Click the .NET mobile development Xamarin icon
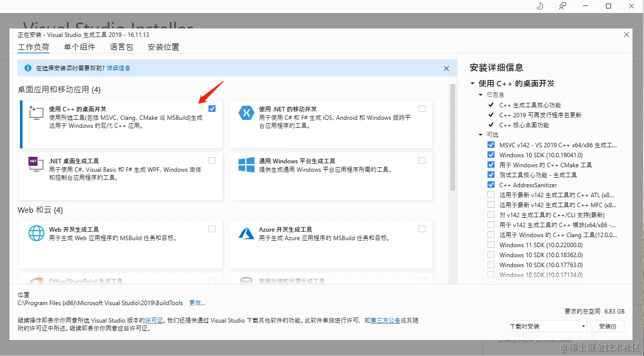This screenshot has height=356, width=644. (246, 113)
